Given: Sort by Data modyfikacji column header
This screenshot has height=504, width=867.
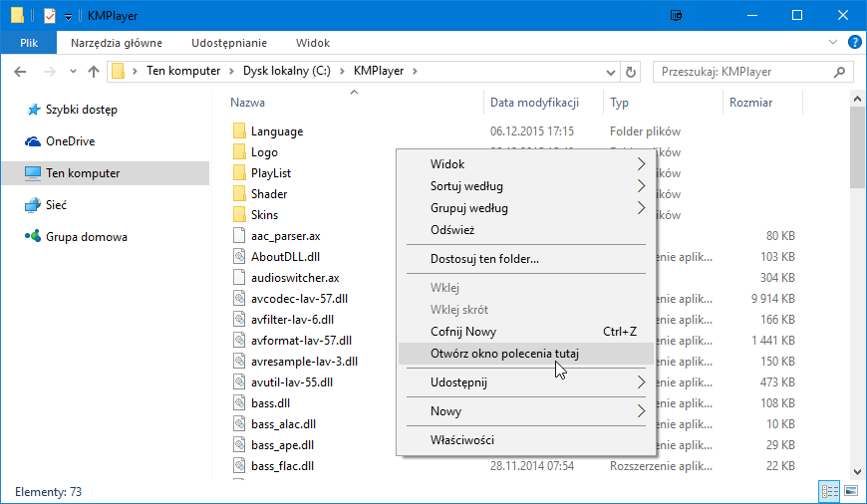Looking at the screenshot, I should pos(534,103).
